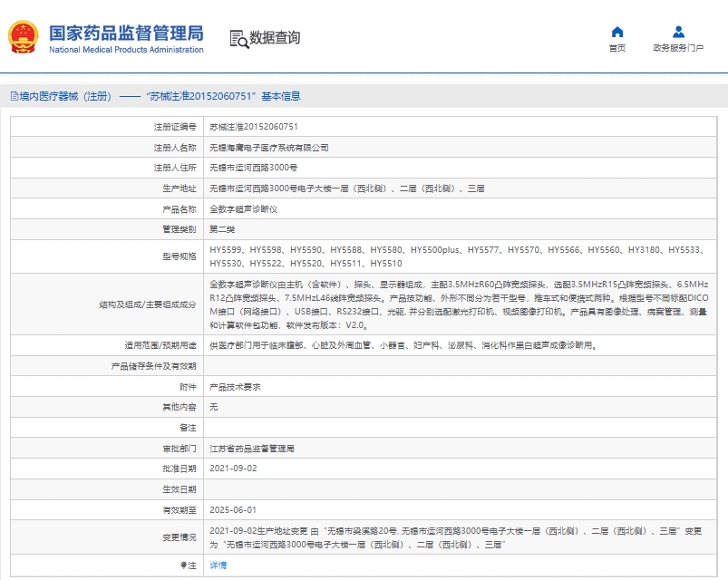Click the national emblem logo
This screenshot has height=580, width=728.
point(23,36)
